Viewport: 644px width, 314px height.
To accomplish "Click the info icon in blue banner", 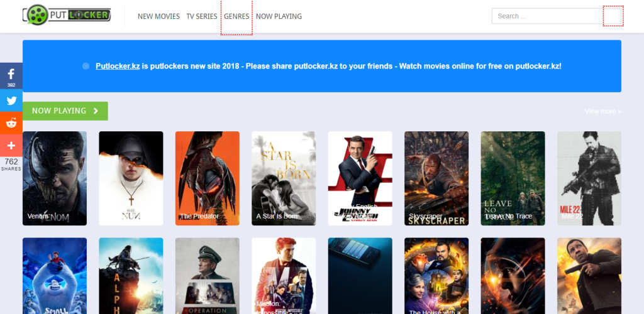I will pos(86,66).
